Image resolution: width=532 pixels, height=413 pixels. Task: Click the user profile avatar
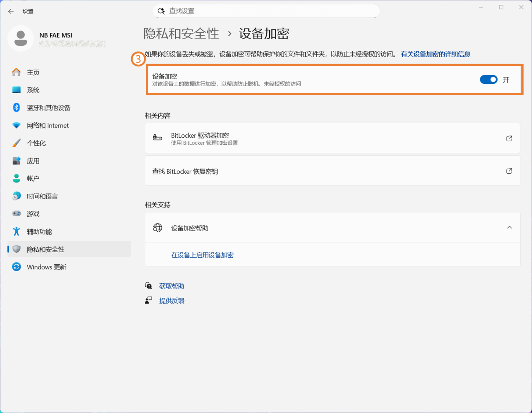click(x=21, y=39)
